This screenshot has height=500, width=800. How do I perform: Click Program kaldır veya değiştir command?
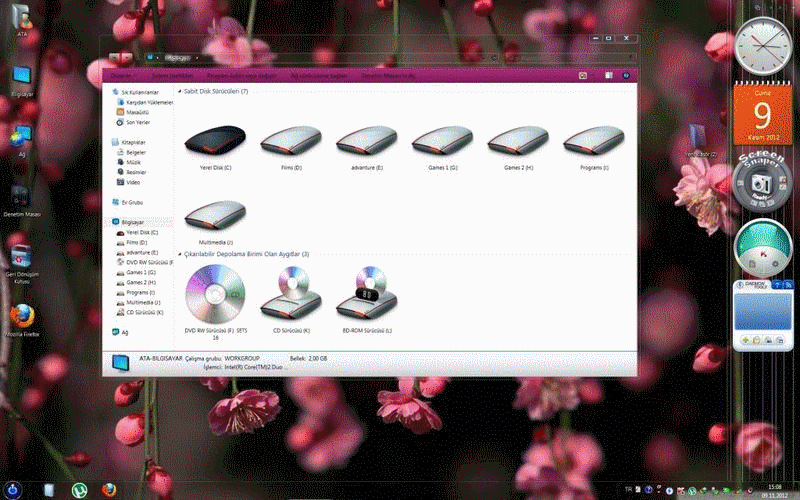coord(242,76)
